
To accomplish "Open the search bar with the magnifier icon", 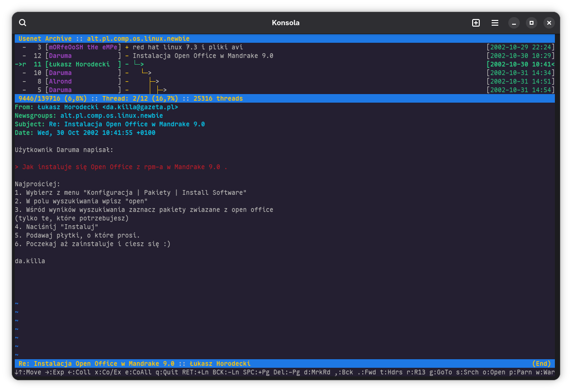I will pyautogui.click(x=23, y=22).
